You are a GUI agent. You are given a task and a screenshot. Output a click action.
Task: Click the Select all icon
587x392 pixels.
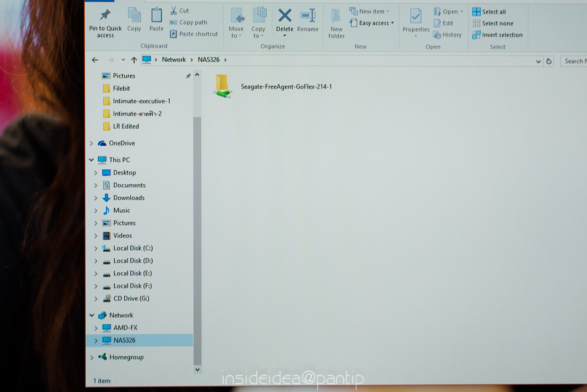pyautogui.click(x=476, y=12)
